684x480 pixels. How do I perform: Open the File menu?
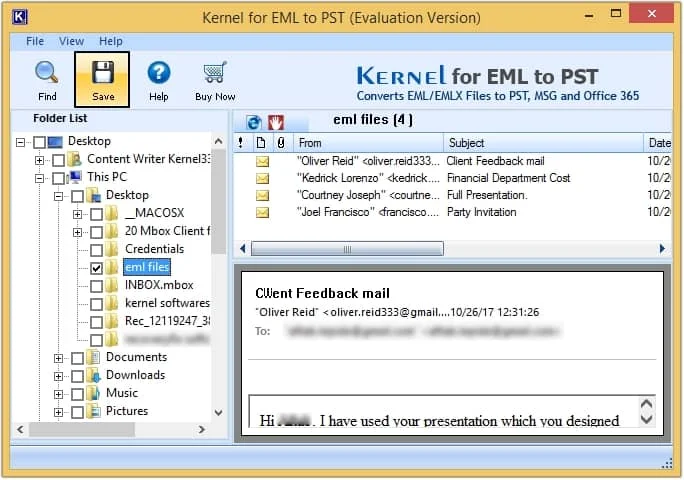click(x=35, y=41)
